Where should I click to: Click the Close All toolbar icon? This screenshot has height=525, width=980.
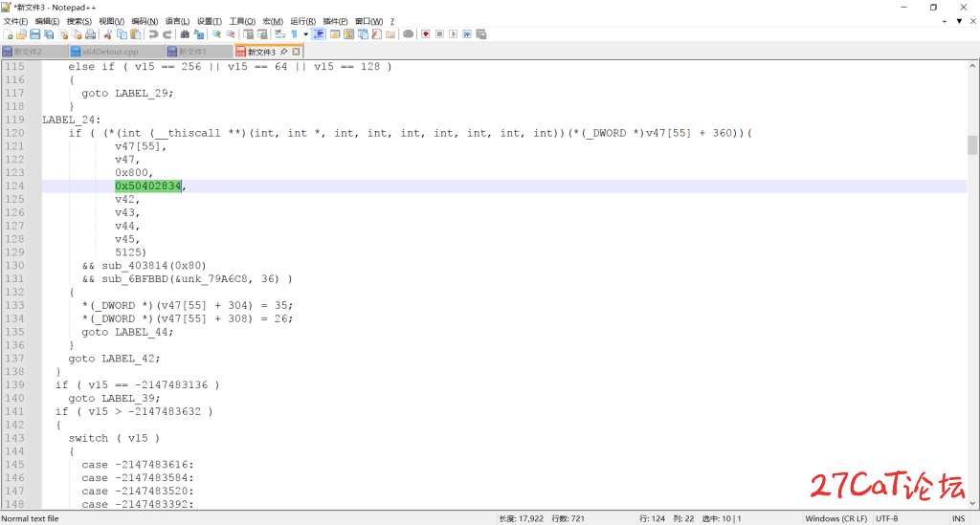[x=77, y=34]
